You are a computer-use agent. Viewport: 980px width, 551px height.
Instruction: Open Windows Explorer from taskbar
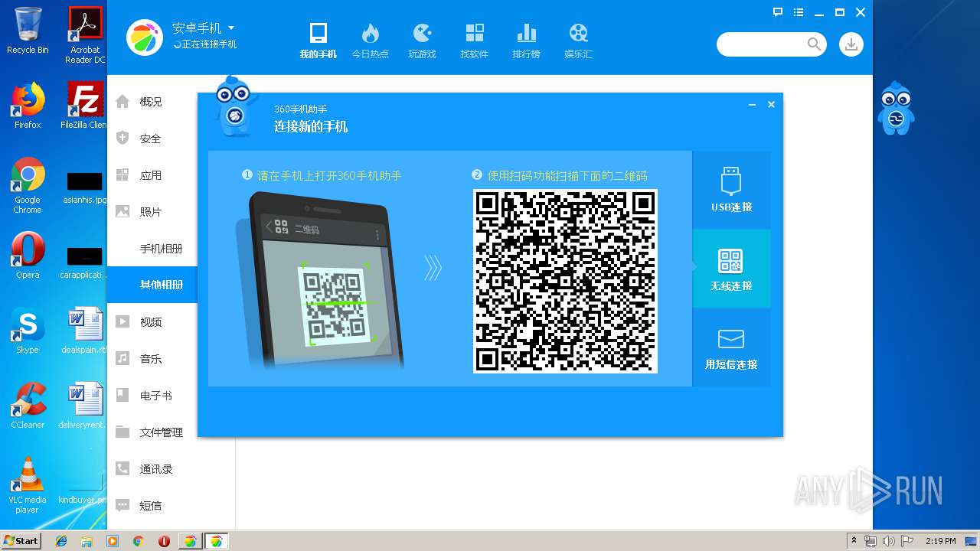[x=87, y=541]
